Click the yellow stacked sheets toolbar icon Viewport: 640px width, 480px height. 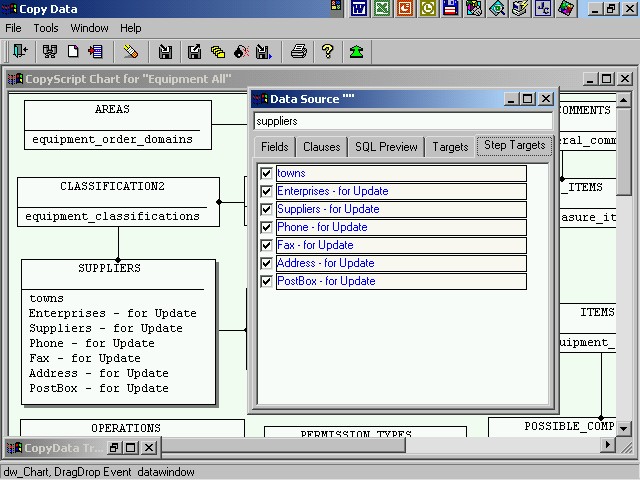217,51
